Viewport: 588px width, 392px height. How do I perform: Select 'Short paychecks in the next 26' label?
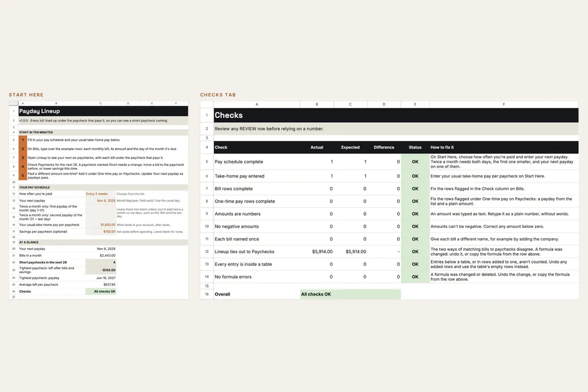tap(42, 262)
